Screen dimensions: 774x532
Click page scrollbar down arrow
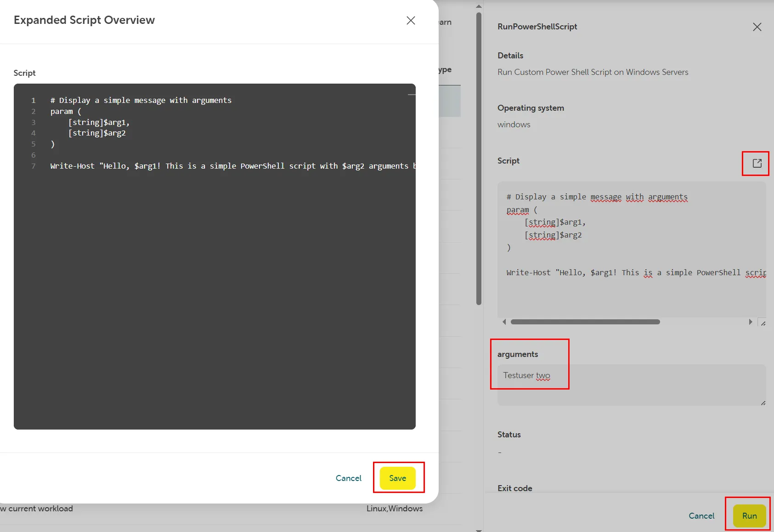coord(479,530)
